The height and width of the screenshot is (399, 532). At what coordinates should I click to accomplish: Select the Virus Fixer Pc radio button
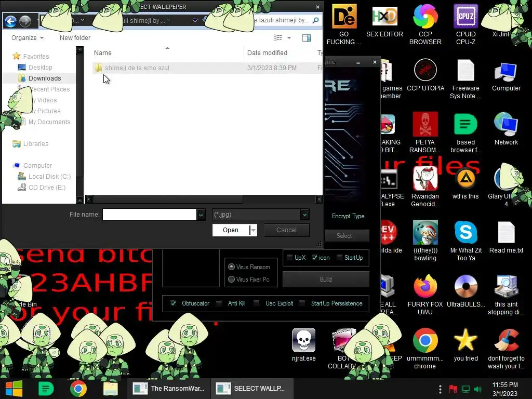tap(231, 279)
